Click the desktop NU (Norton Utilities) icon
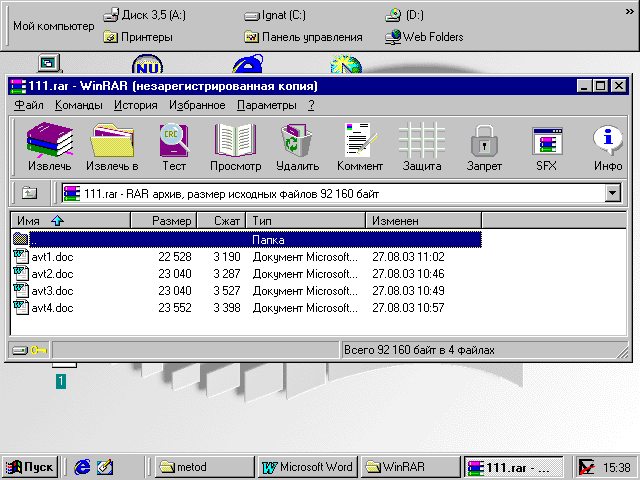The image size is (640, 480). (x=147, y=64)
